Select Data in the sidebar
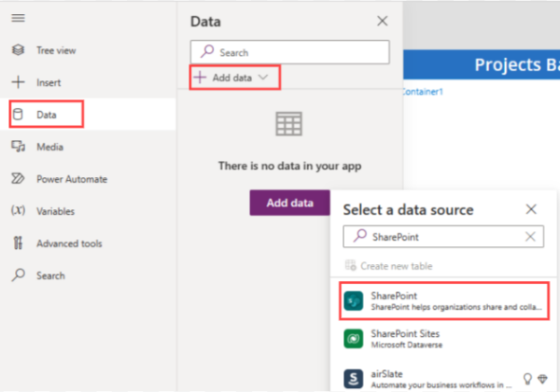560x392 pixels. (x=88, y=114)
